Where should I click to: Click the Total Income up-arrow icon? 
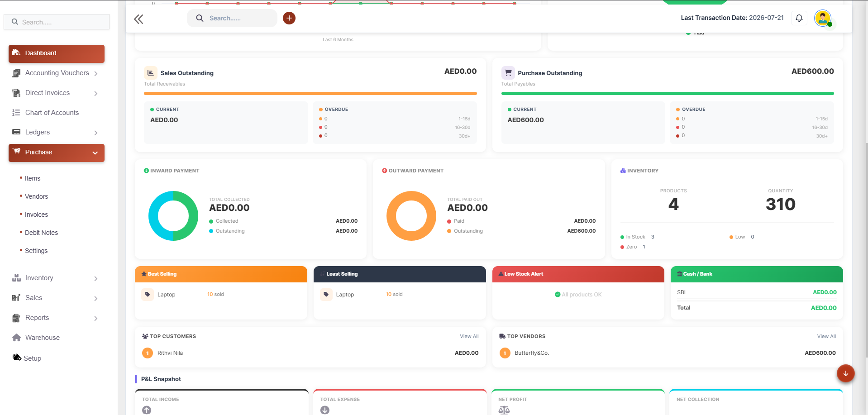tap(147, 410)
